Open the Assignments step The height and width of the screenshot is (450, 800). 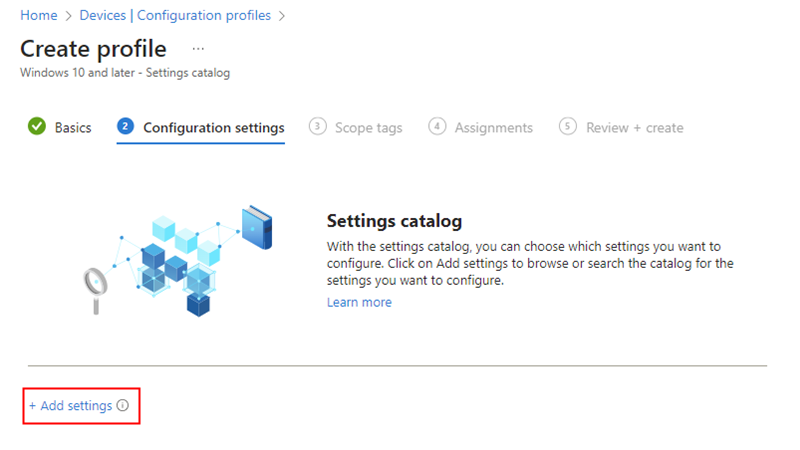(493, 128)
